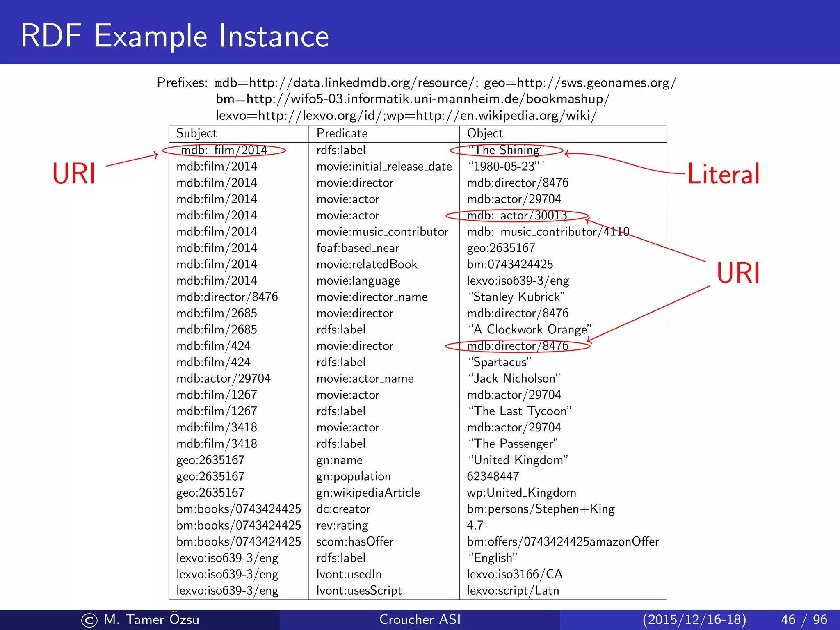The height and width of the screenshot is (630, 840).
Task: Select object 'lexvo:script/Latn'
Action: pos(513,591)
